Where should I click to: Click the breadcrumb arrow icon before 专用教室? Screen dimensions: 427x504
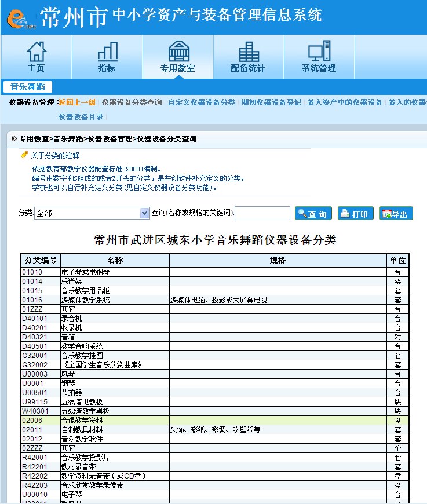[14, 138]
